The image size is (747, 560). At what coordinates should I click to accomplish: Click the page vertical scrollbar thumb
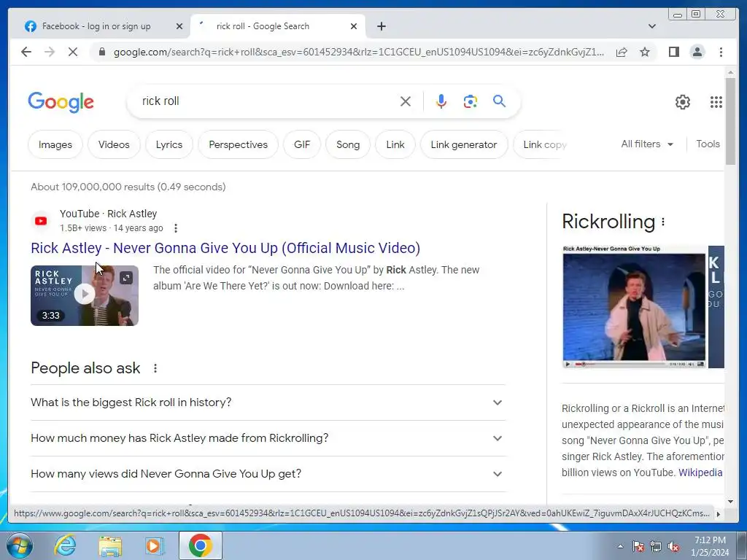pos(730,122)
